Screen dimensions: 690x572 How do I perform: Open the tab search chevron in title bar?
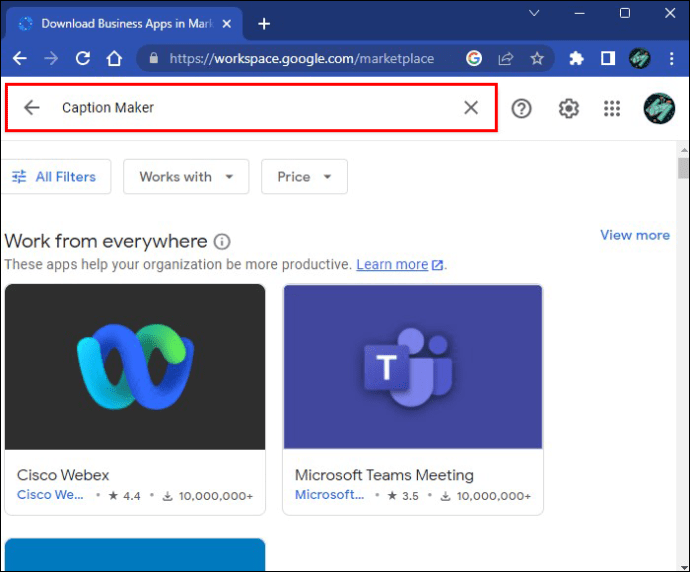(534, 13)
